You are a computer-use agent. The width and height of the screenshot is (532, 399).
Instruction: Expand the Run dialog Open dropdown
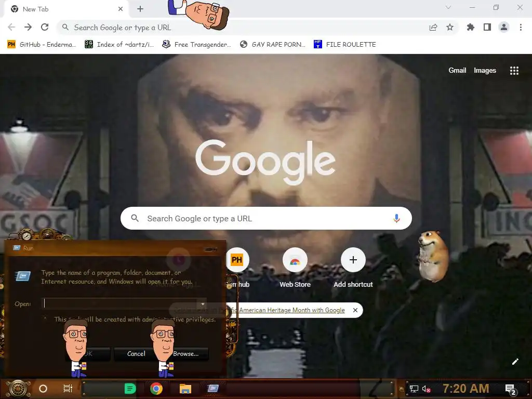(x=203, y=303)
